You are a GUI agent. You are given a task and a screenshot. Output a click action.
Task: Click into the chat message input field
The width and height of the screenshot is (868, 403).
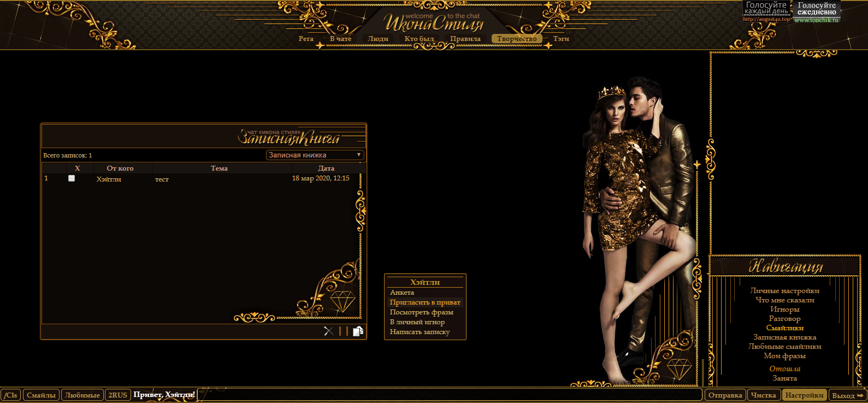[450, 395]
